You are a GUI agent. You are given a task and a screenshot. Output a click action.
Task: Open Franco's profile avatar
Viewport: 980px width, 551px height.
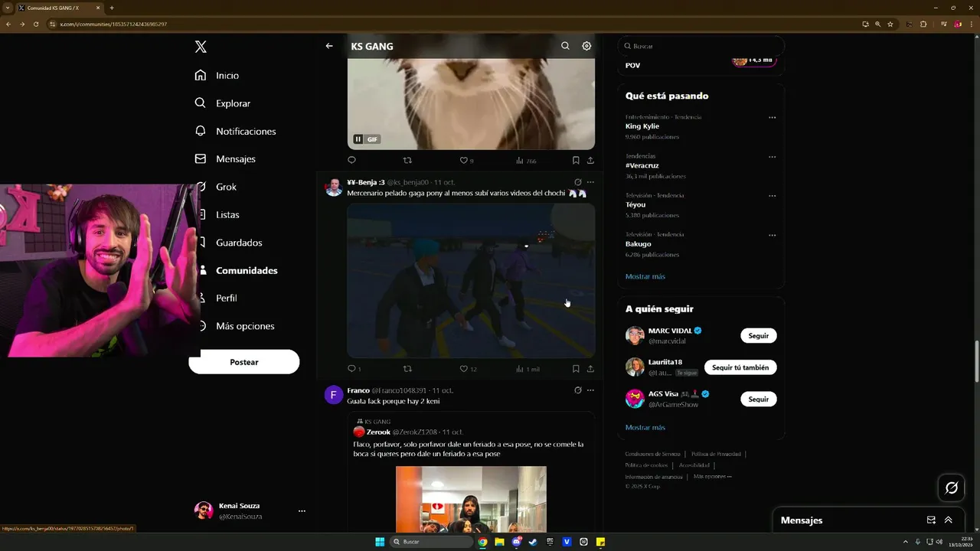pyautogui.click(x=334, y=395)
